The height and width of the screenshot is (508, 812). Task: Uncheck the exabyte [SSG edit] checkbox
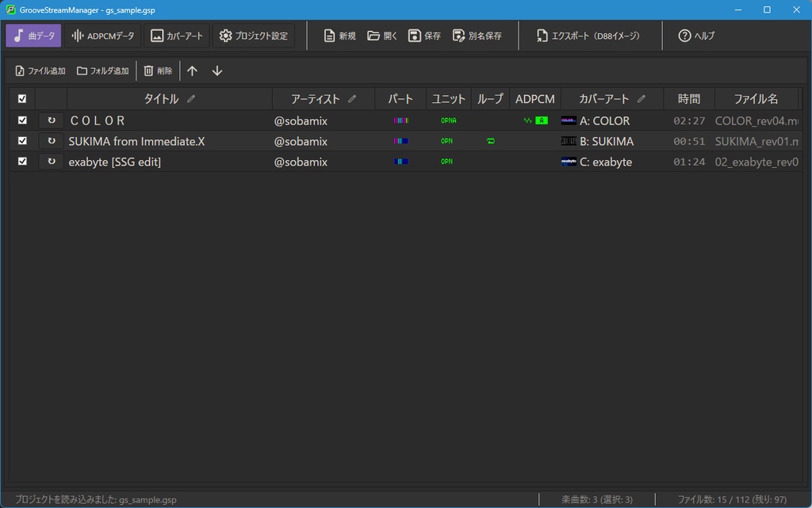click(22, 162)
